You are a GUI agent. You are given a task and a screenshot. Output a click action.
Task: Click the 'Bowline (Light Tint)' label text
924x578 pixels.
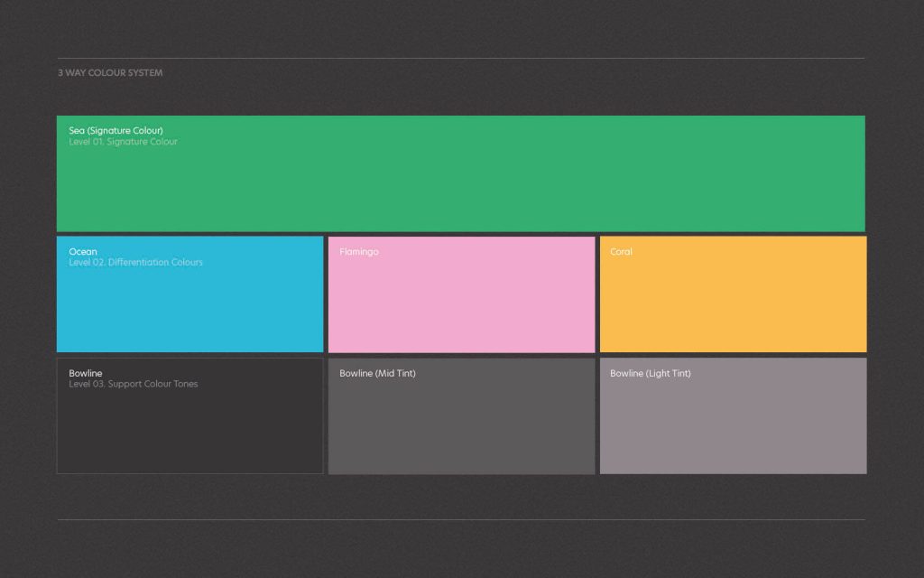pyautogui.click(x=651, y=373)
